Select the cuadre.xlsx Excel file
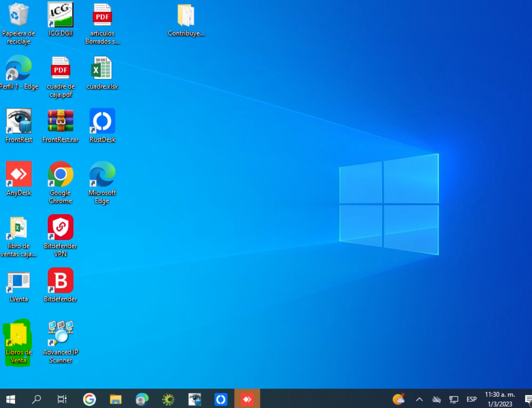 click(102, 73)
